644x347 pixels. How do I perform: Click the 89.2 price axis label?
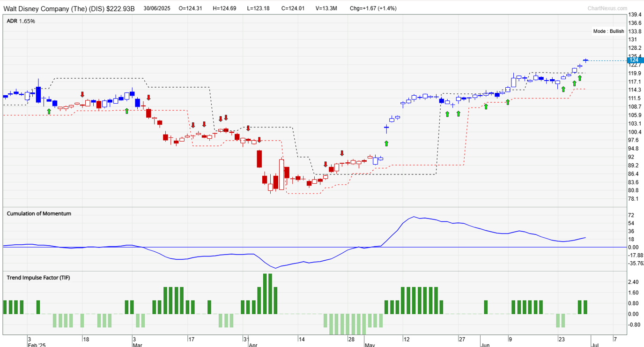[x=634, y=165]
